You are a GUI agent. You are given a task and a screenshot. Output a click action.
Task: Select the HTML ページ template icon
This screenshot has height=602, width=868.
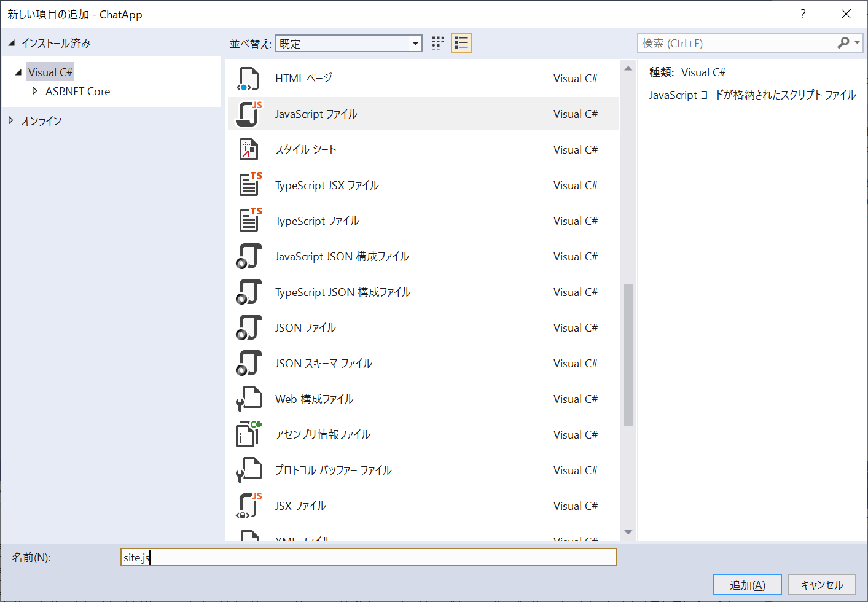[249, 79]
